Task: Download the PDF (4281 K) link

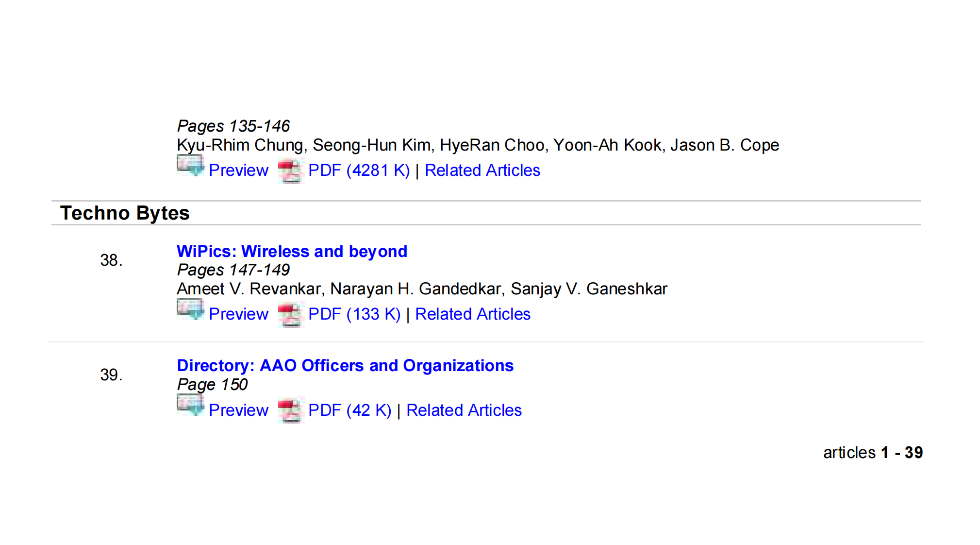Action: (x=359, y=170)
